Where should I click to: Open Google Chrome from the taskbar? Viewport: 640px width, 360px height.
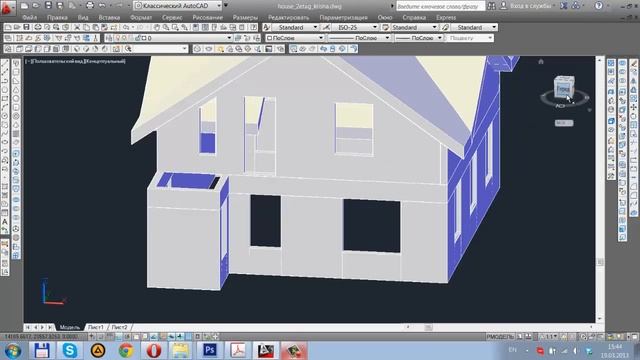tap(126, 350)
